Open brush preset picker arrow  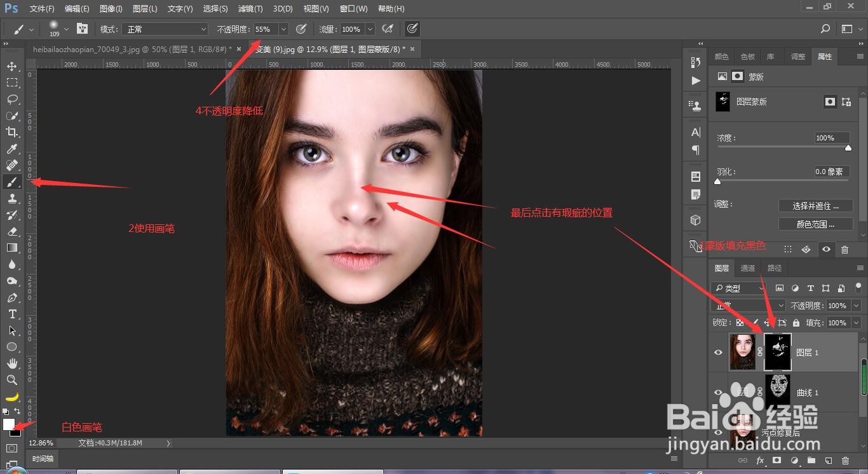[66, 29]
